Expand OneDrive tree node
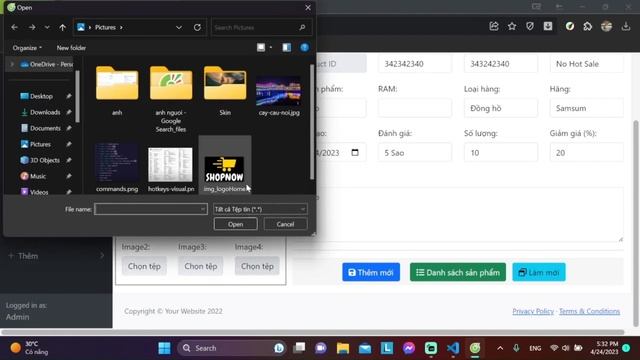 tap(12, 64)
